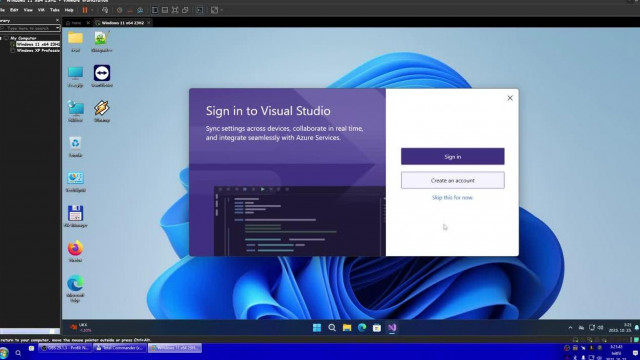The width and height of the screenshot is (640, 360).
Task: Click guest taskbar clock and date
Action: (x=620, y=327)
